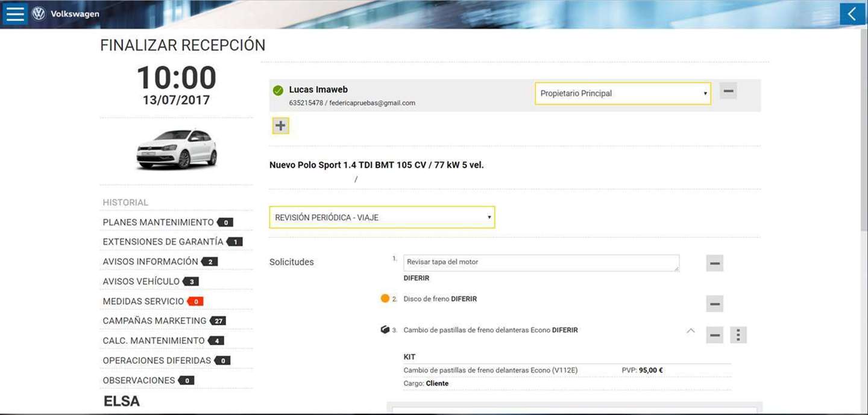
Task: Click the orange dot beside Disco de freno
Action: point(385,298)
